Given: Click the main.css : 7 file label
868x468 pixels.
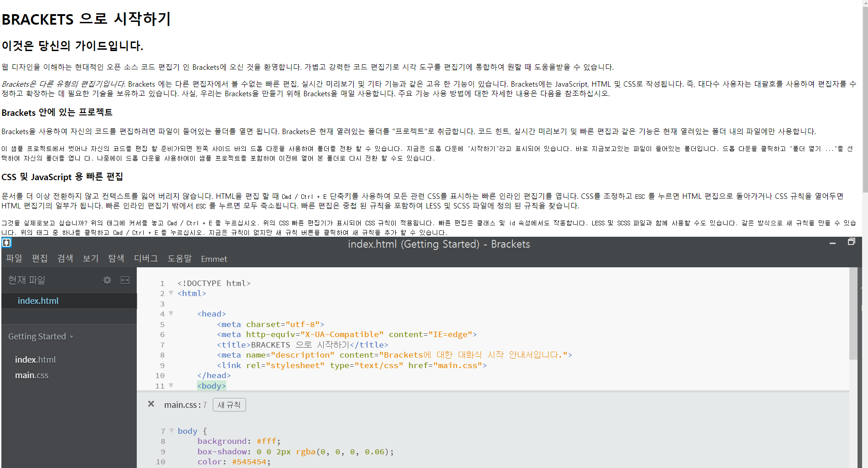Looking at the screenshot, I should pos(186,405).
